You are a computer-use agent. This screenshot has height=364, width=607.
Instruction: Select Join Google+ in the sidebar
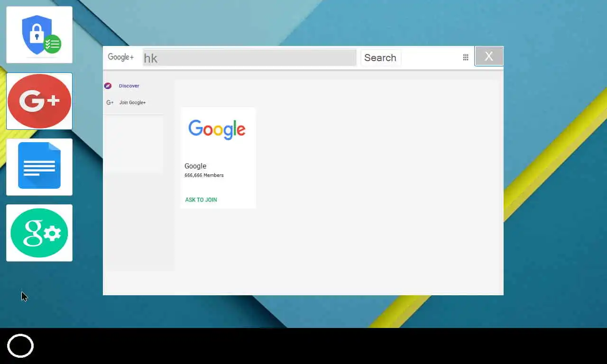point(132,102)
